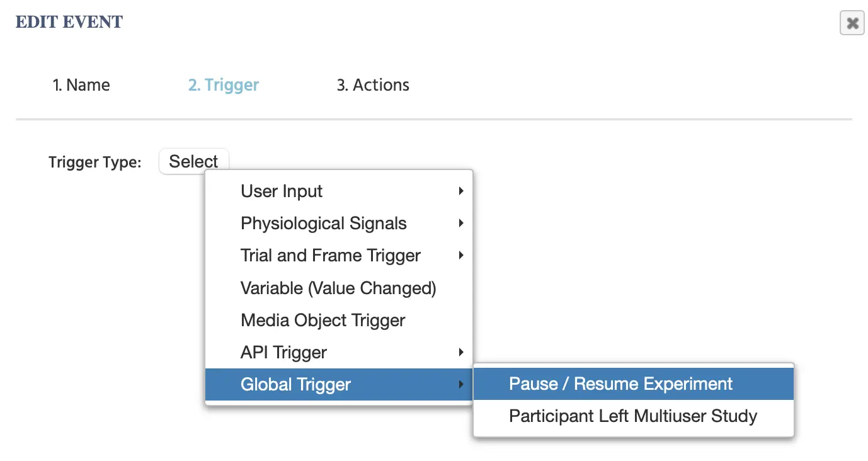Image resolution: width=868 pixels, height=461 pixels.
Task: Select Physiological Signals menu entry
Action: [324, 224]
